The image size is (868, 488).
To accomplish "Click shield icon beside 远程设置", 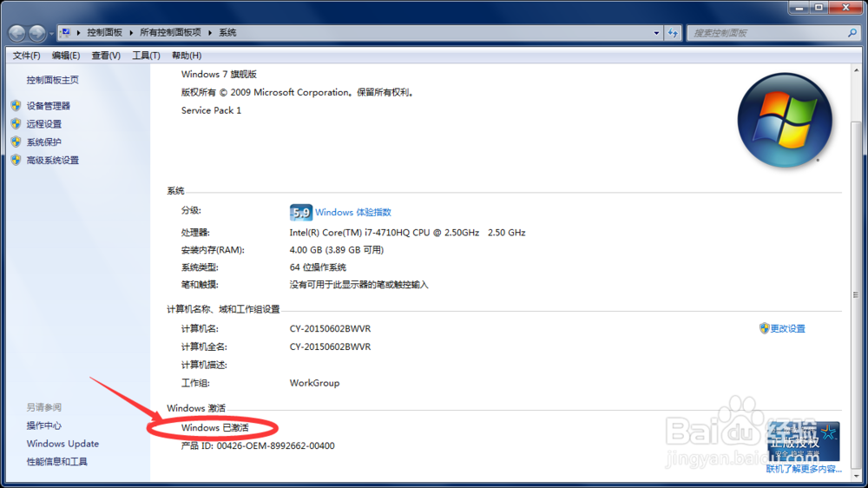I will coord(16,123).
